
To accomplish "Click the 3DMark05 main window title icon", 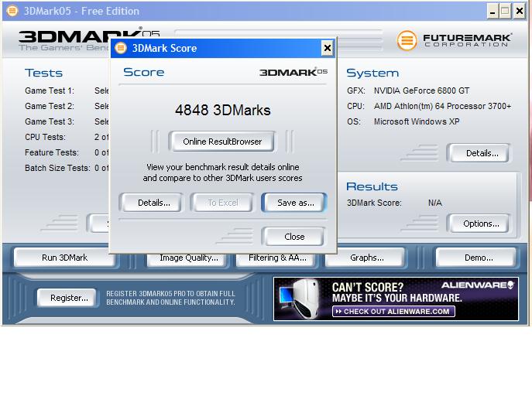I will (12, 11).
